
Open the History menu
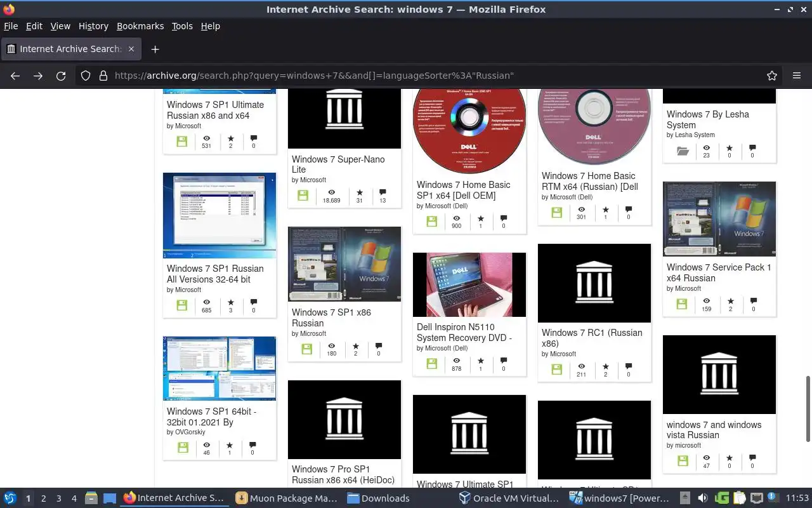pos(93,26)
